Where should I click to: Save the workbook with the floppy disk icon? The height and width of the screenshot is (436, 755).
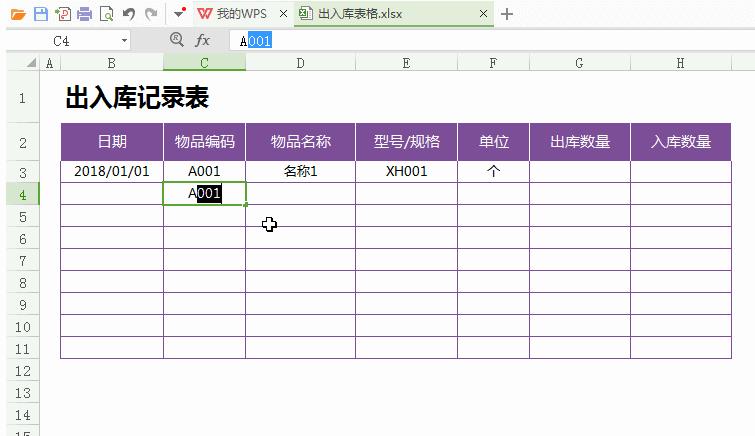41,14
